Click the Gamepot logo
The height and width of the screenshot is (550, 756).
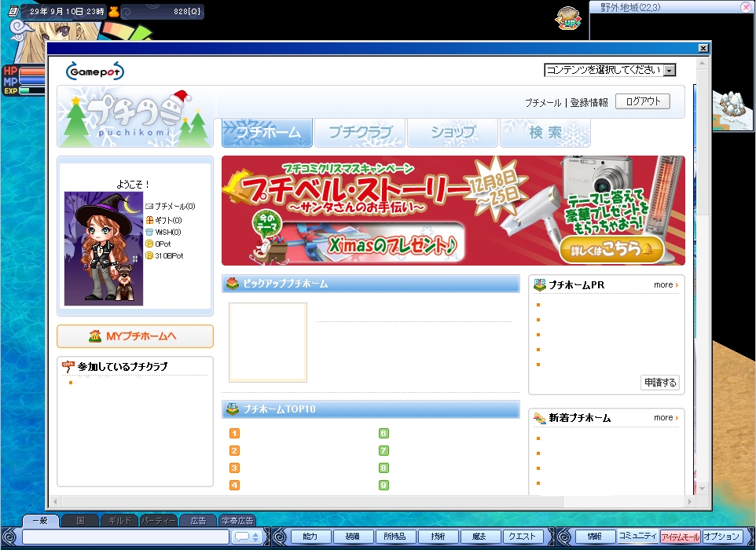click(95, 71)
